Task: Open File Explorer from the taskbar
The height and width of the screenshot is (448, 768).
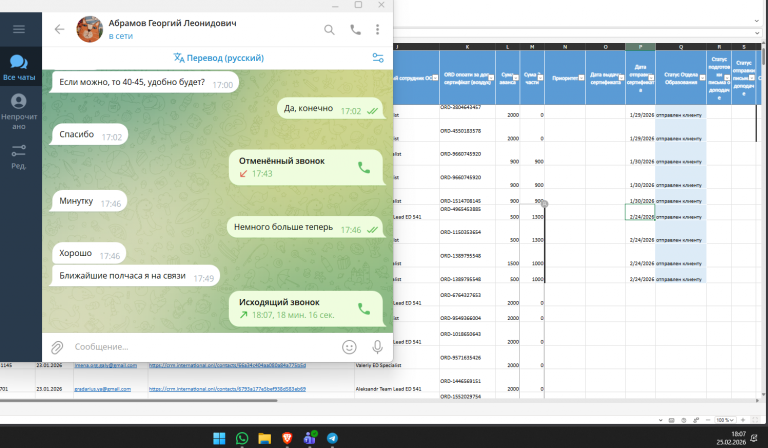Action: point(264,438)
